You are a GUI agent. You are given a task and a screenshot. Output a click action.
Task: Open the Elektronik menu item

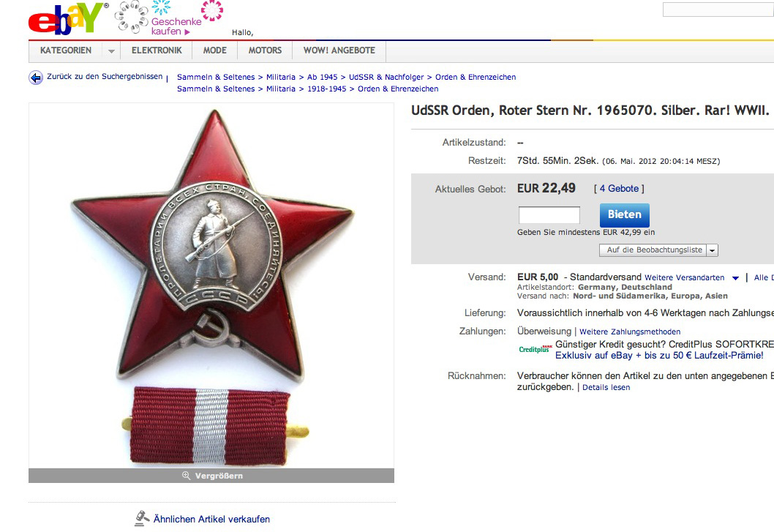click(157, 50)
